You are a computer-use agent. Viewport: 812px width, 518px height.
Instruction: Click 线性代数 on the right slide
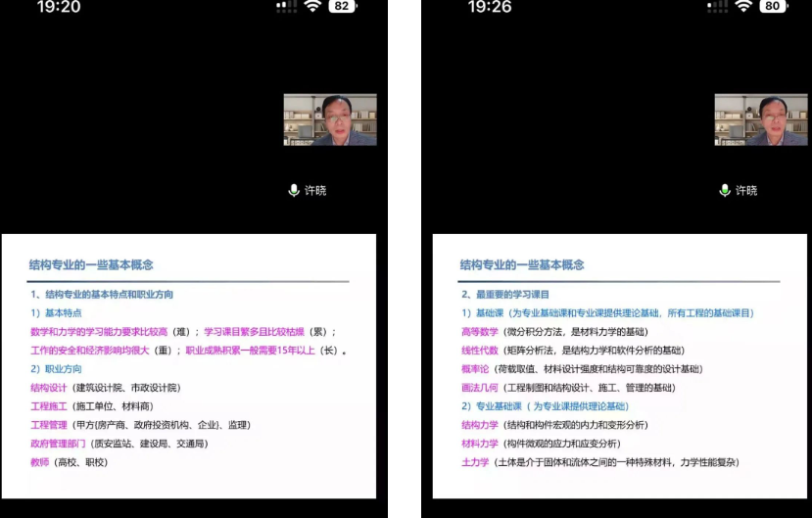pos(480,351)
